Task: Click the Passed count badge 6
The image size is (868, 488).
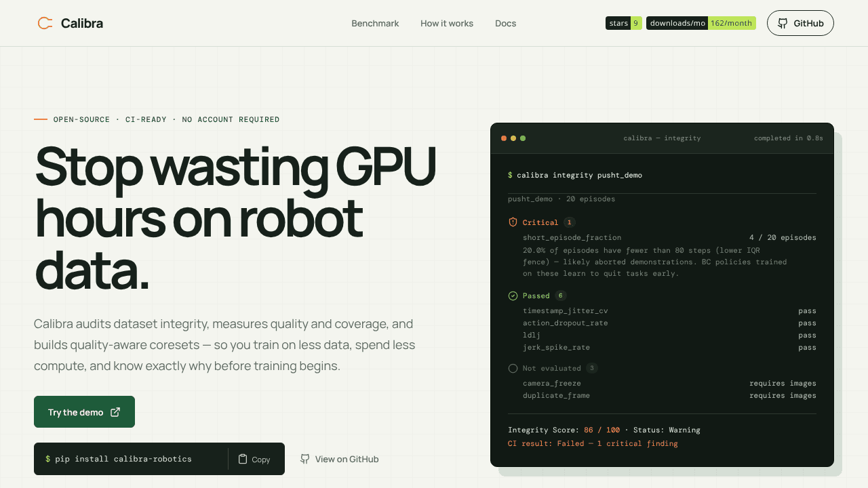Action: pos(560,296)
